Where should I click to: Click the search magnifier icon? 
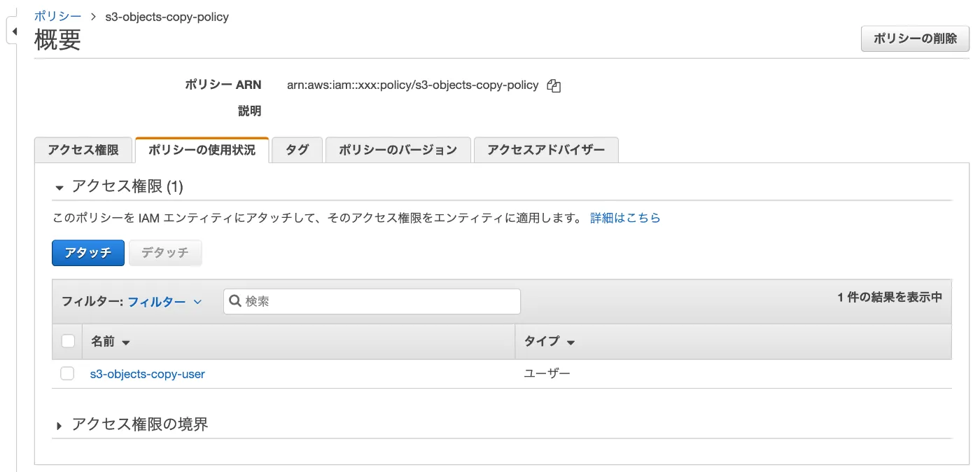tap(235, 301)
